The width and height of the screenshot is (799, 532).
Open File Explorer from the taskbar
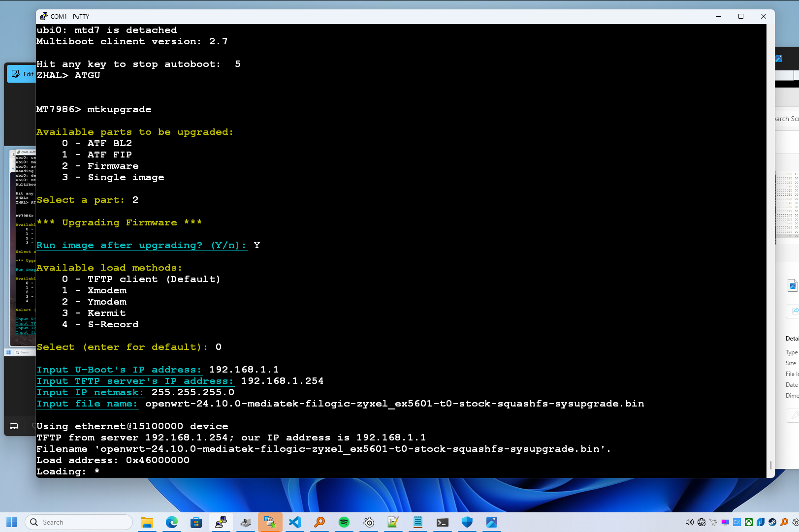(147, 522)
